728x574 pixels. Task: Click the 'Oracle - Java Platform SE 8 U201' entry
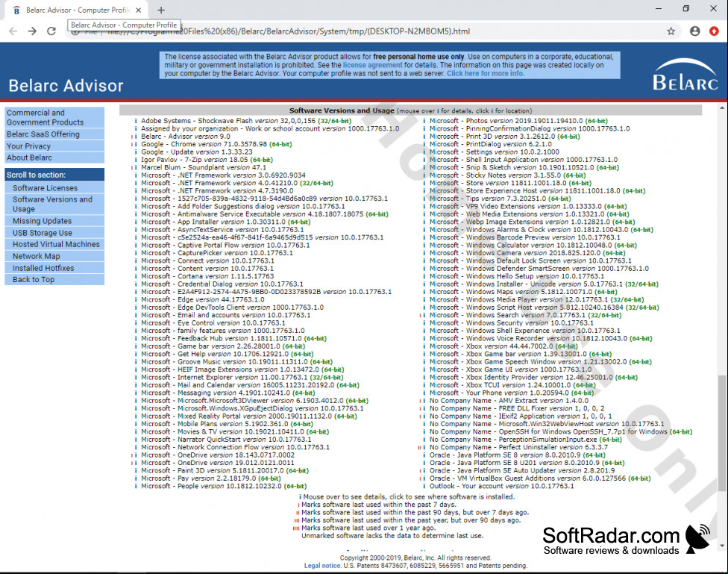point(527,463)
